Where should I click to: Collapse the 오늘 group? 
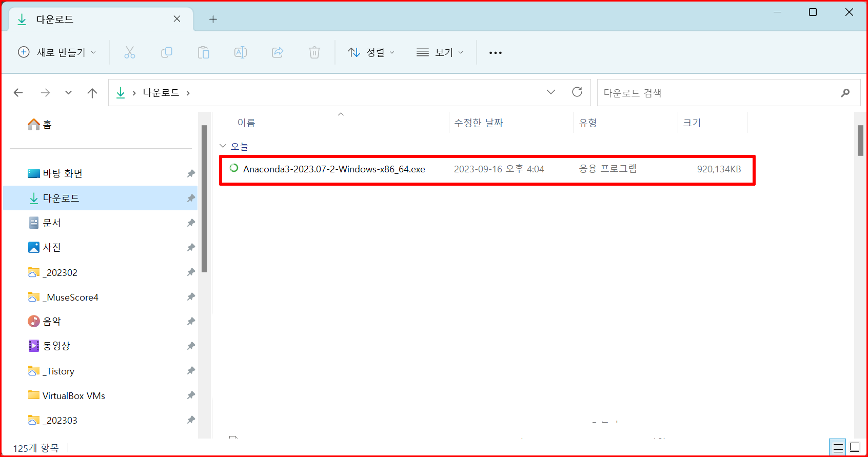(223, 146)
